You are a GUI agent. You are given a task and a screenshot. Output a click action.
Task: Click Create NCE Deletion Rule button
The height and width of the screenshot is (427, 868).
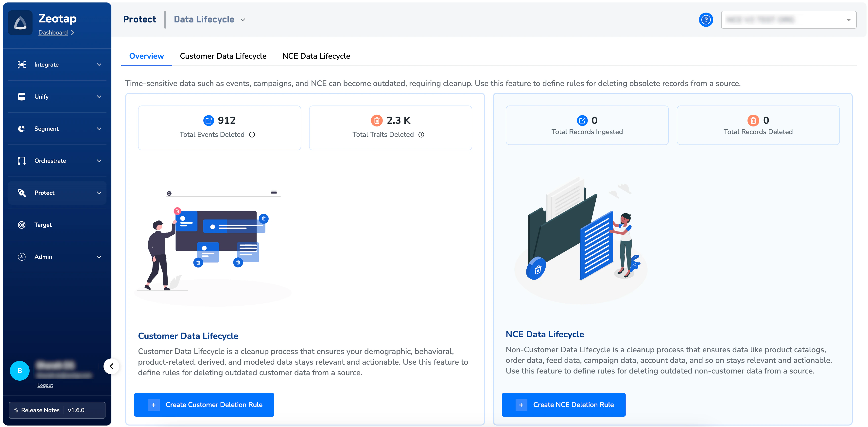[x=563, y=405]
